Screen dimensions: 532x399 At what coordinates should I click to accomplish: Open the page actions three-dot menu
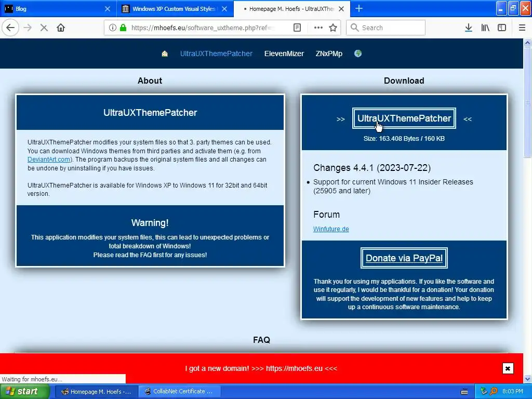tap(318, 28)
